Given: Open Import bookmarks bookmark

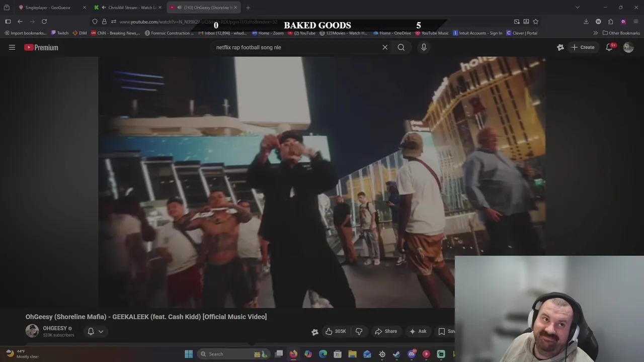Looking at the screenshot, I should (x=25, y=33).
